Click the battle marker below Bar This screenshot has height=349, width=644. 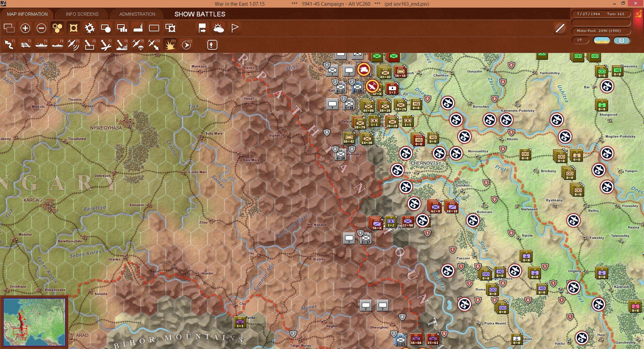pos(607,86)
